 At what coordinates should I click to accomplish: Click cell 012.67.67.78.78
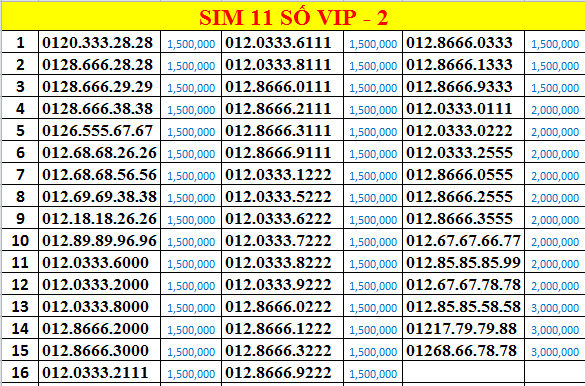[x=463, y=285]
